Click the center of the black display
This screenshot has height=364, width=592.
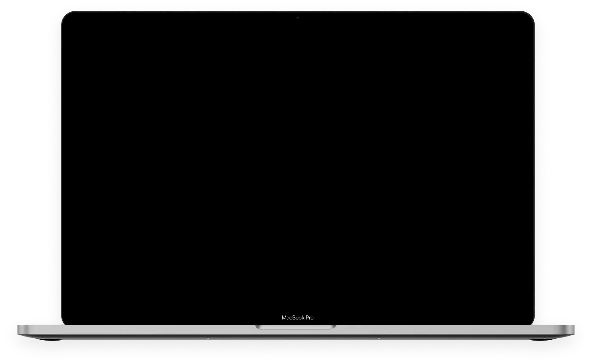(x=298, y=166)
